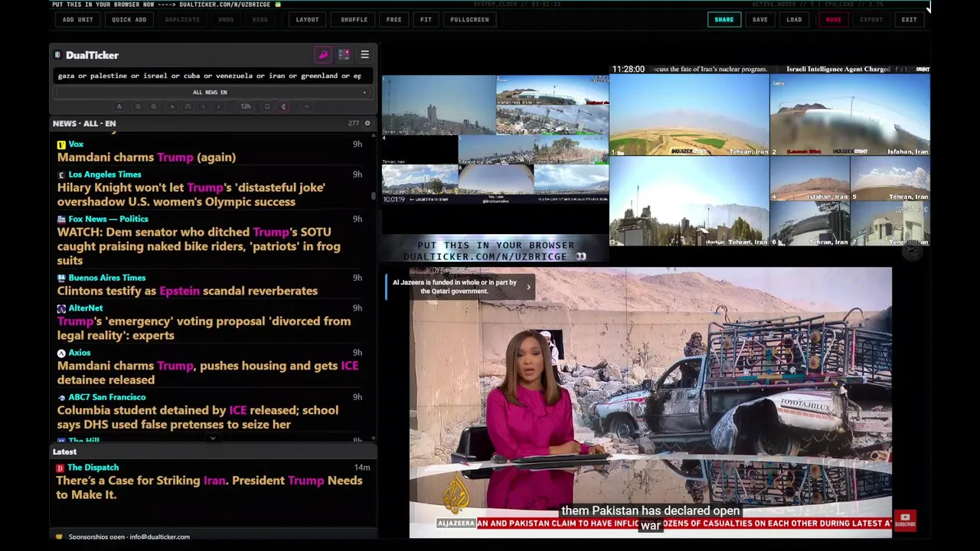Click the zoom out magnifier icon

tap(138, 106)
